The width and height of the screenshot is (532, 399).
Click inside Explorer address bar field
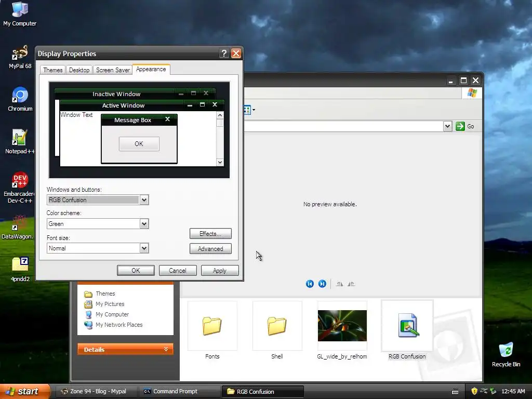pyautogui.click(x=343, y=126)
